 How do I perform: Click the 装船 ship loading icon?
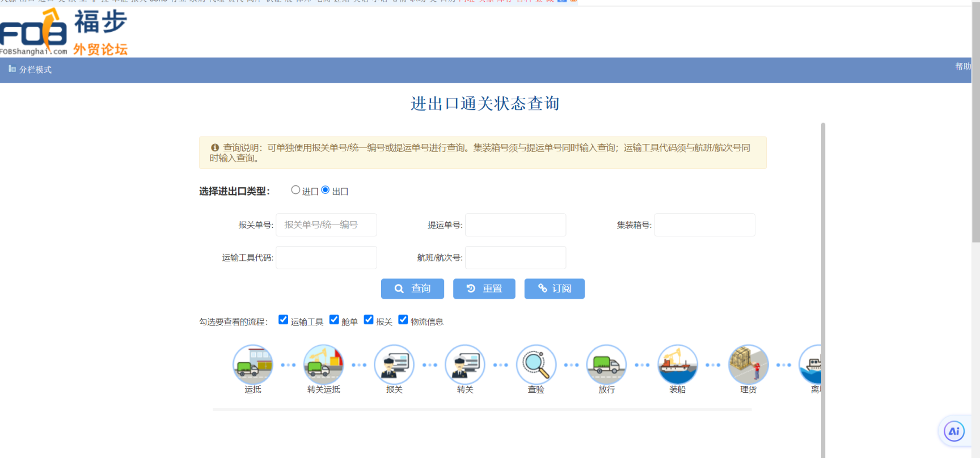[x=677, y=364]
